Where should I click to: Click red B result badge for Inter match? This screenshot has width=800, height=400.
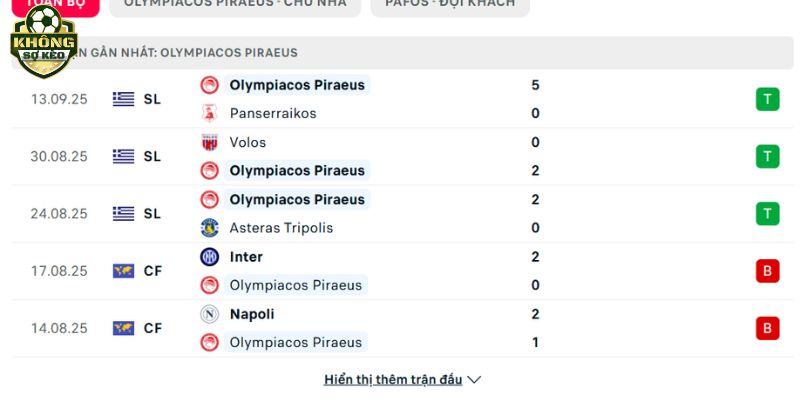(x=767, y=271)
